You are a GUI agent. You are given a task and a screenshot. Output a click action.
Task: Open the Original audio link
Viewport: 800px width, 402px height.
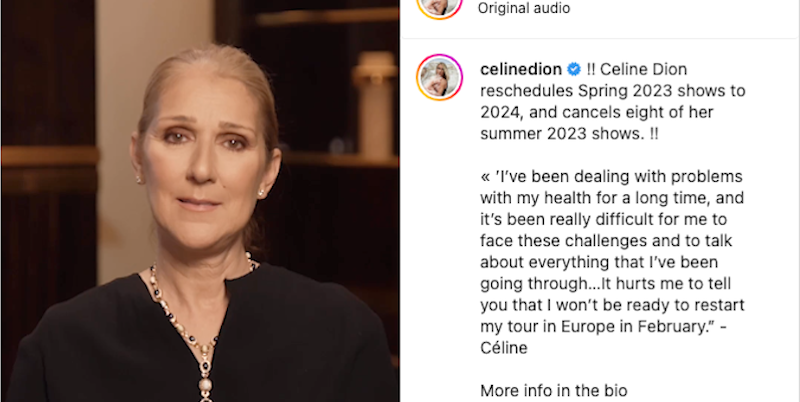click(x=523, y=8)
